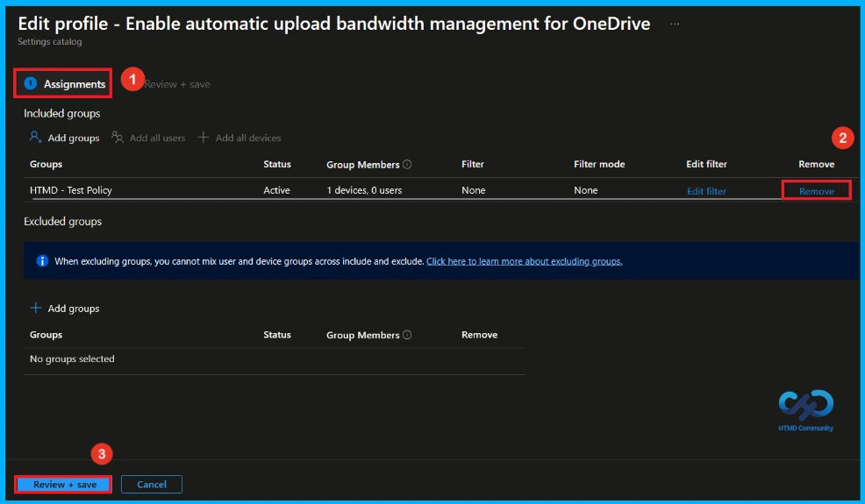Open the learn more about excluding groups link
865x504 pixels.
click(x=524, y=261)
